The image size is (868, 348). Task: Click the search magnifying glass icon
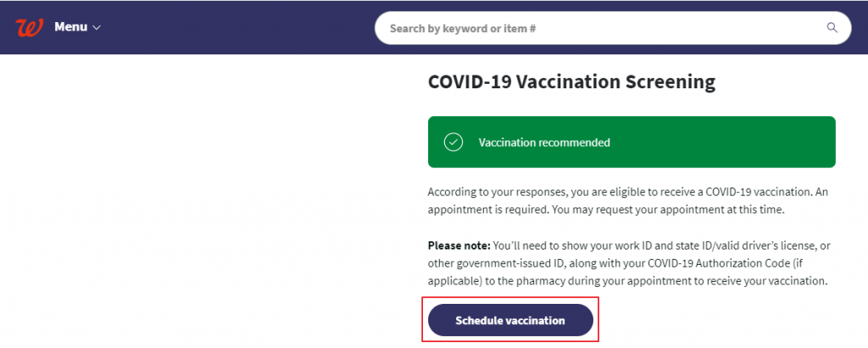pyautogui.click(x=832, y=28)
